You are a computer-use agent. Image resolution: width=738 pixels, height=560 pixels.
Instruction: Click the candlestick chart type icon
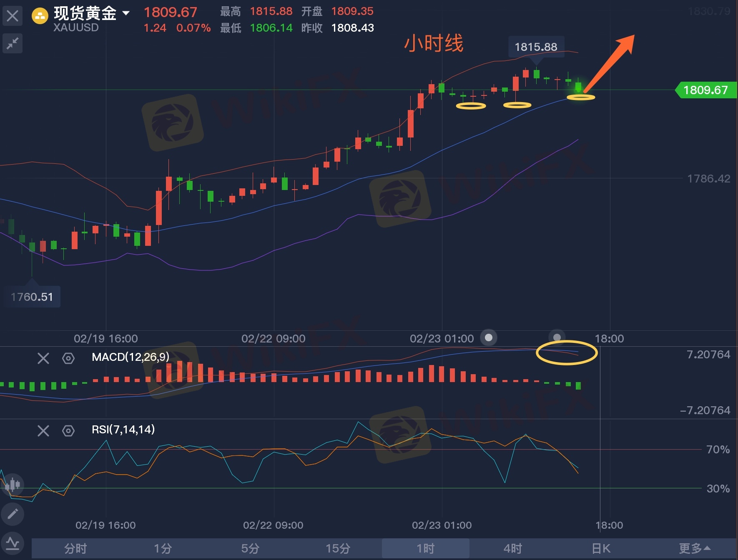tap(13, 485)
